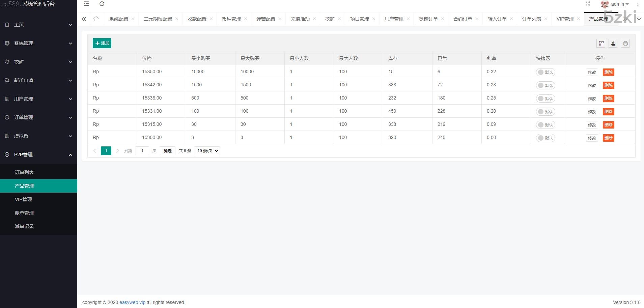The image size is (644, 308).
Task: Toggle 快捷区 switch for price 15350.00
Action: click(545, 72)
